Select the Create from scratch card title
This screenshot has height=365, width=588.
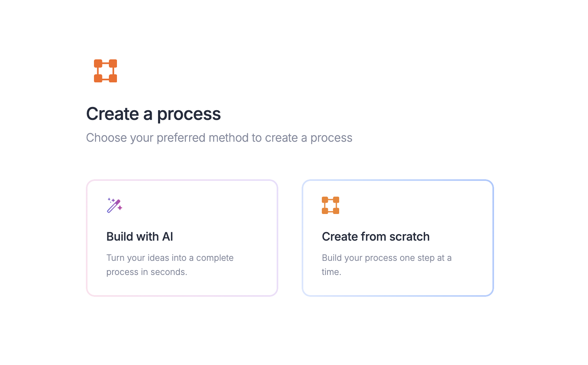coord(375,237)
